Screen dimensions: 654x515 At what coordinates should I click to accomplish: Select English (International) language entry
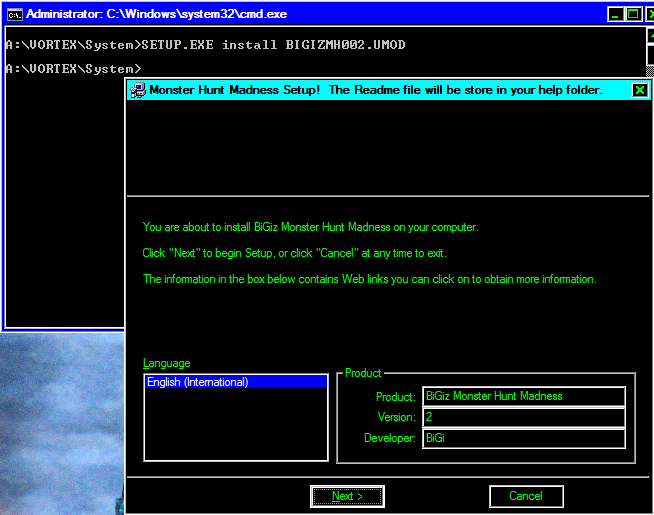tap(236, 382)
